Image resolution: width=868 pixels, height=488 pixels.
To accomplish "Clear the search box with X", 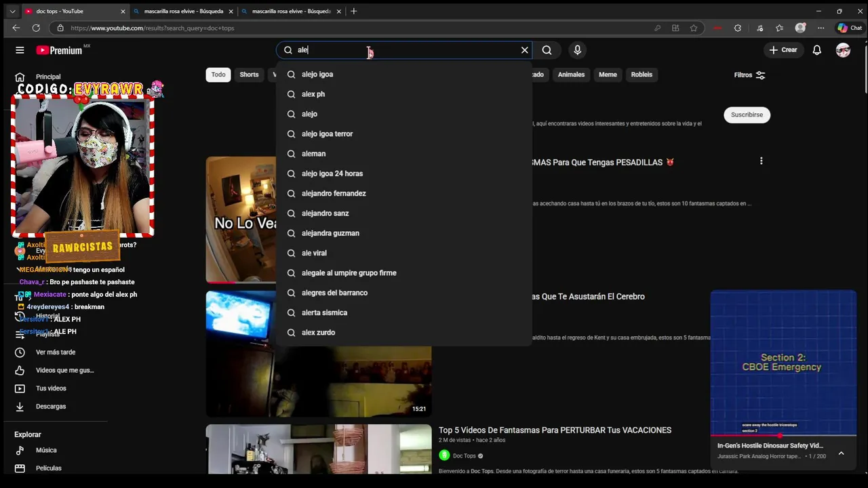I will coord(524,50).
